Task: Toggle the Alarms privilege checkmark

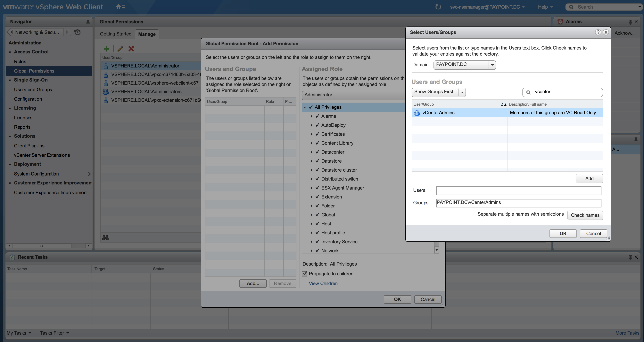Action: pyautogui.click(x=317, y=116)
